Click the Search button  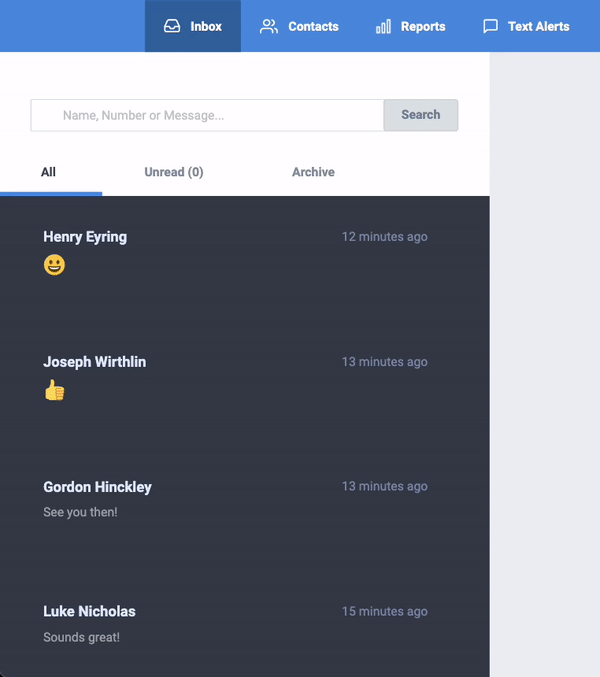pos(421,115)
